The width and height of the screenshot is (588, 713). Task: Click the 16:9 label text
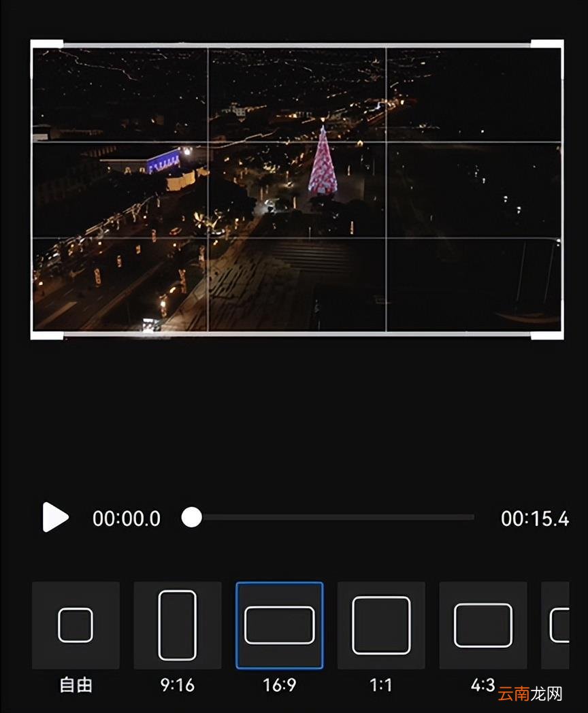(x=280, y=685)
